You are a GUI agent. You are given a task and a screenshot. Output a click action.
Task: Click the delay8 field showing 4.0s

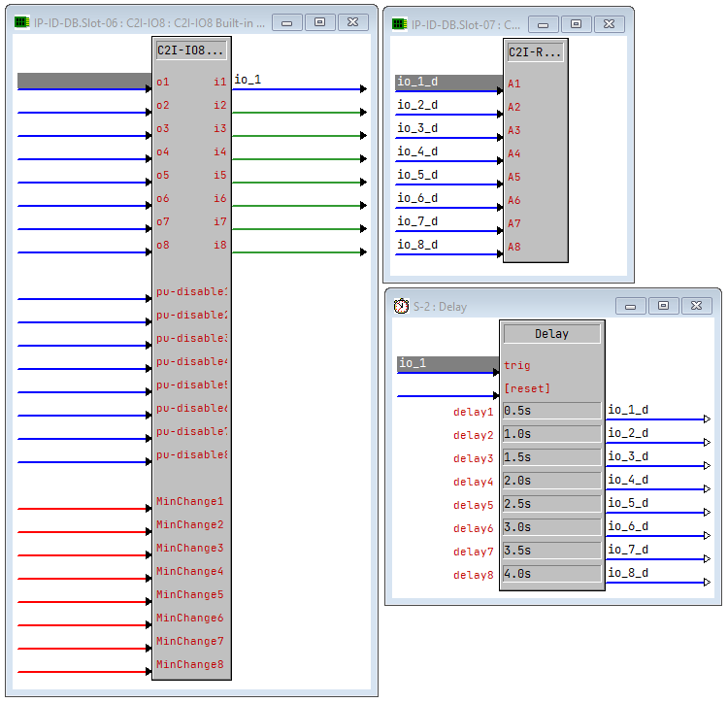(x=551, y=575)
